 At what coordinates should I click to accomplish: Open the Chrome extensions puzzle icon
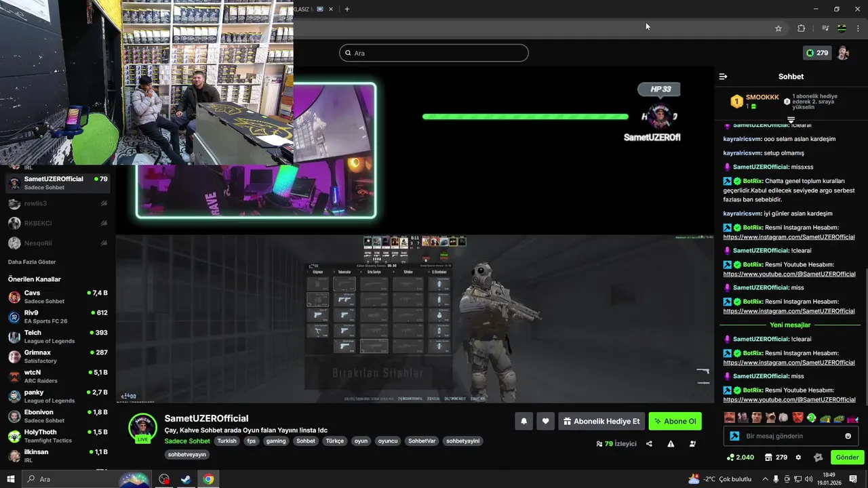tap(802, 28)
